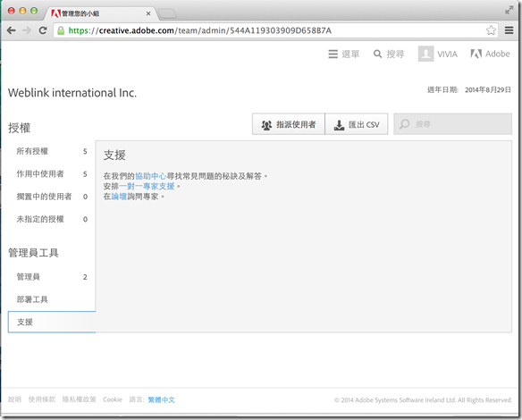Click the 授權 section heading
Image resolution: width=522 pixels, height=420 pixels.
20,128
